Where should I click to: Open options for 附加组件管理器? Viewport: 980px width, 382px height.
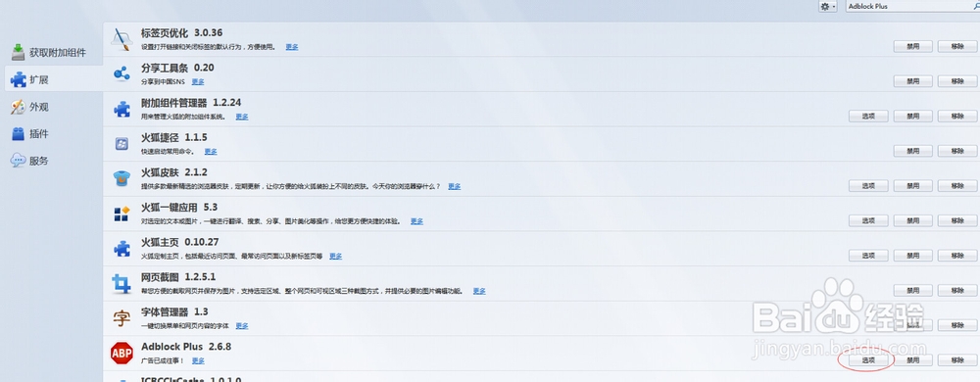(868, 117)
